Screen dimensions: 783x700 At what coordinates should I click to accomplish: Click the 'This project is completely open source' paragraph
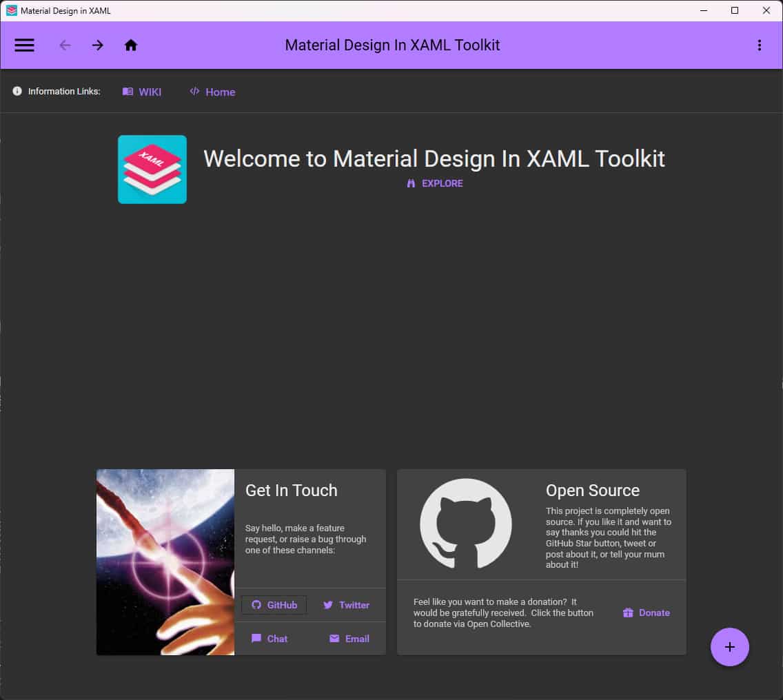click(x=608, y=537)
